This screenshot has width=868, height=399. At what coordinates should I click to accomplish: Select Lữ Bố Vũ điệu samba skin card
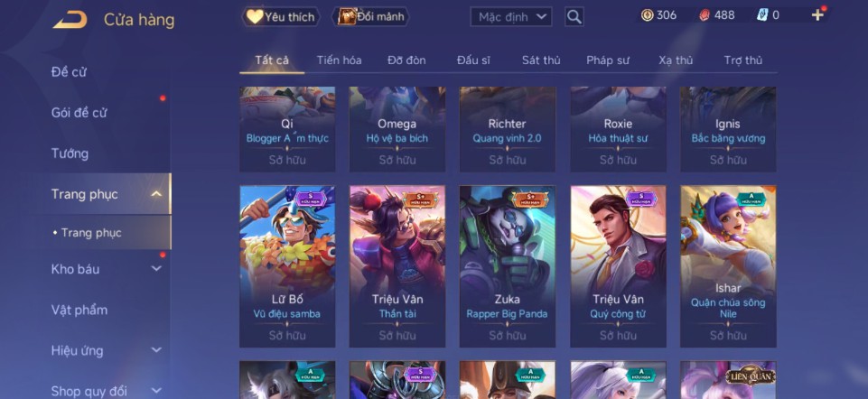coord(287,266)
